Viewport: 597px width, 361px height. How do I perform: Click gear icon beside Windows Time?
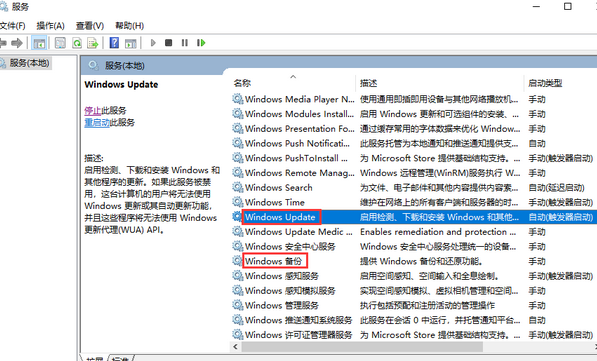coord(238,202)
